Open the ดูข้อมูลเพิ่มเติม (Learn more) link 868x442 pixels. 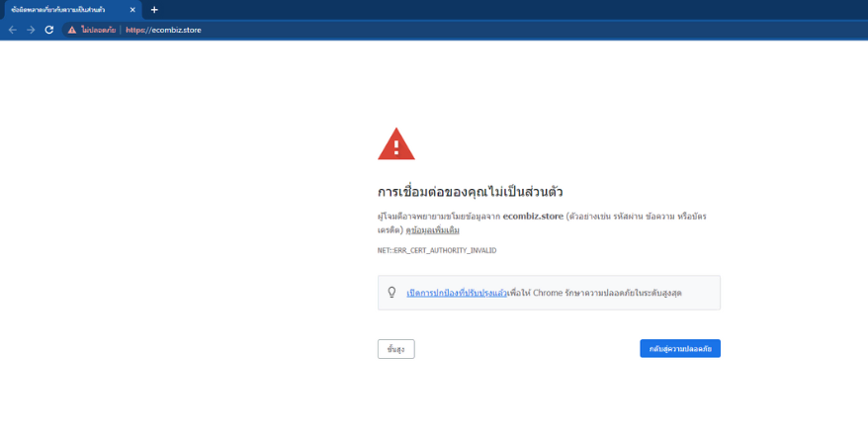432,229
